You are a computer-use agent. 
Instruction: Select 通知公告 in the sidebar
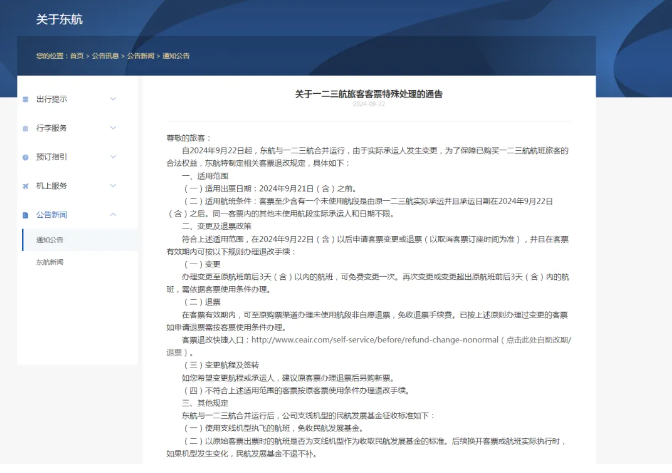tap(50, 240)
